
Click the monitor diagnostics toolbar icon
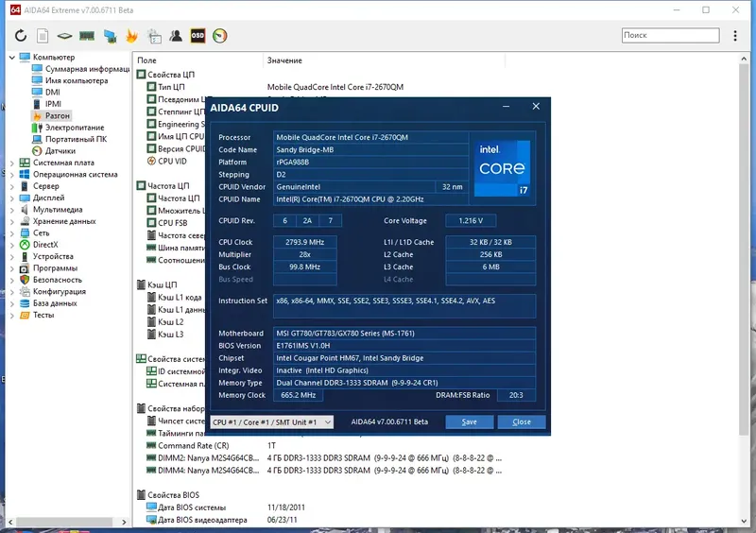click(x=110, y=36)
